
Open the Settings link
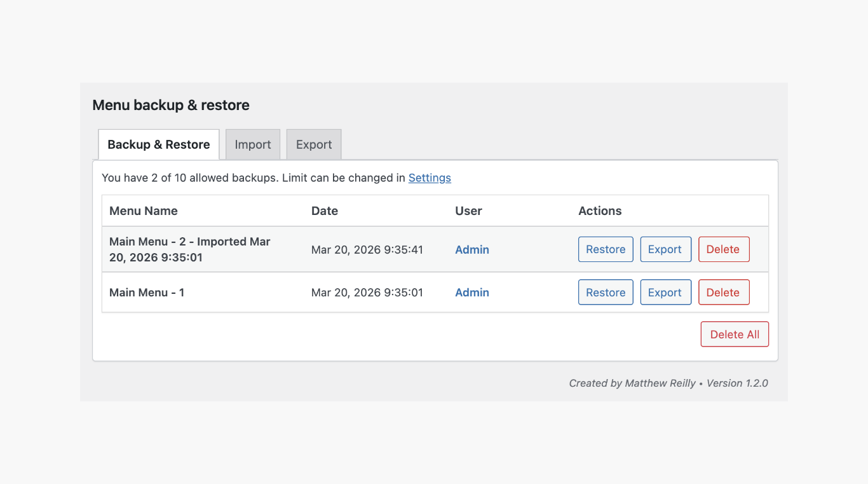[430, 178]
